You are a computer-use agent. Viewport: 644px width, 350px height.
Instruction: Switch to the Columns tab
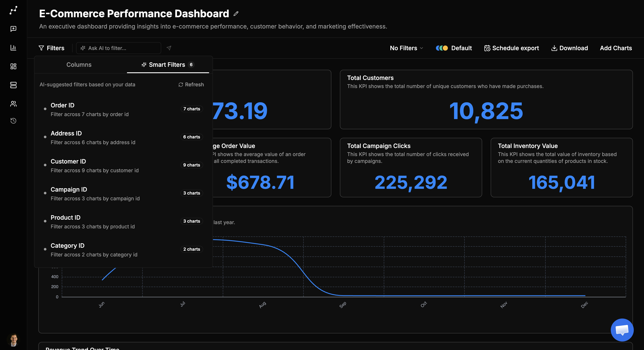click(79, 65)
